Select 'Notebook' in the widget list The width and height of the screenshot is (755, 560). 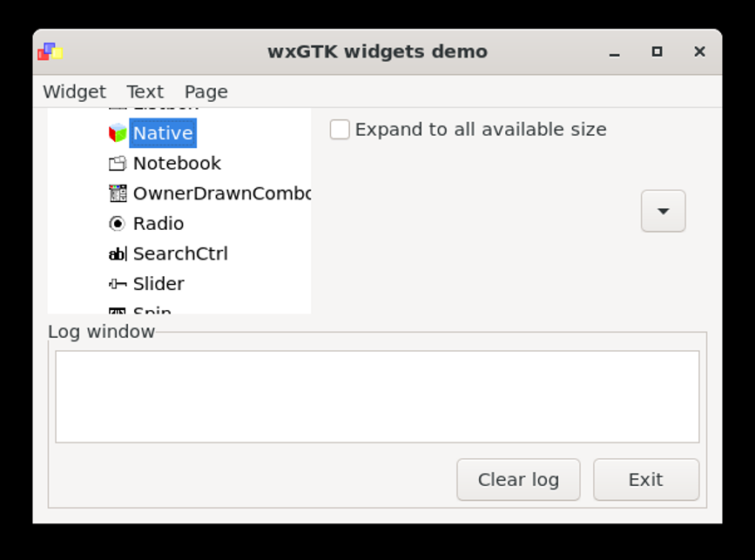(177, 163)
